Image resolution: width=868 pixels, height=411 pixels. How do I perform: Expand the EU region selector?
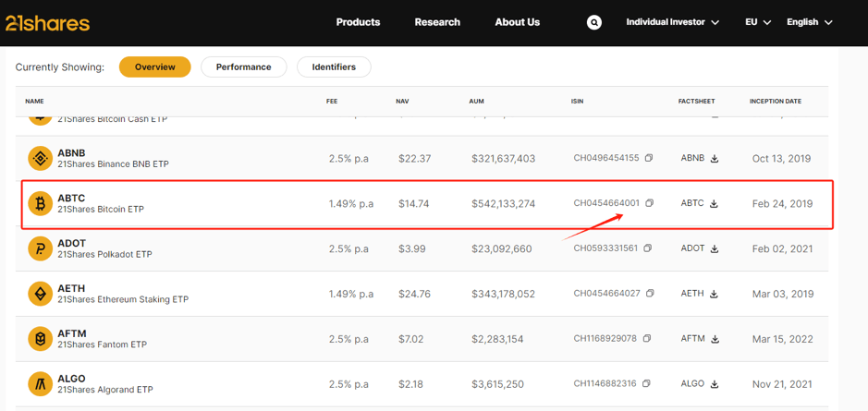(x=758, y=22)
